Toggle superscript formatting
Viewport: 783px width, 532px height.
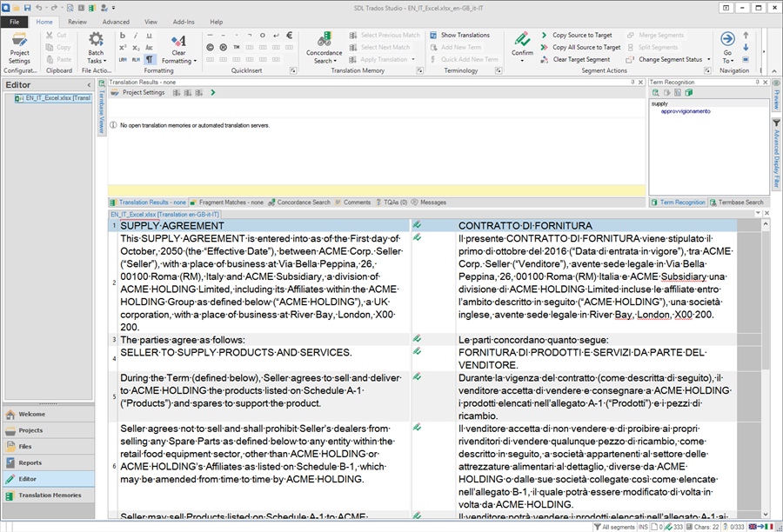(x=123, y=48)
